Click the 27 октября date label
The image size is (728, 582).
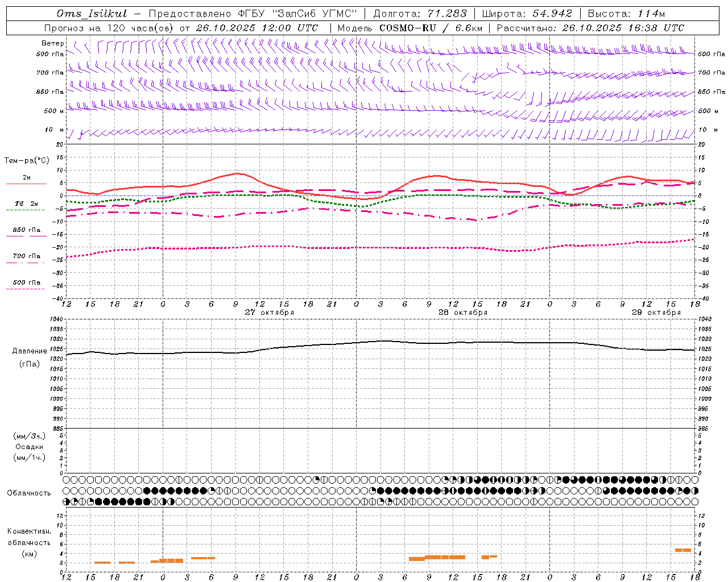pos(270,313)
